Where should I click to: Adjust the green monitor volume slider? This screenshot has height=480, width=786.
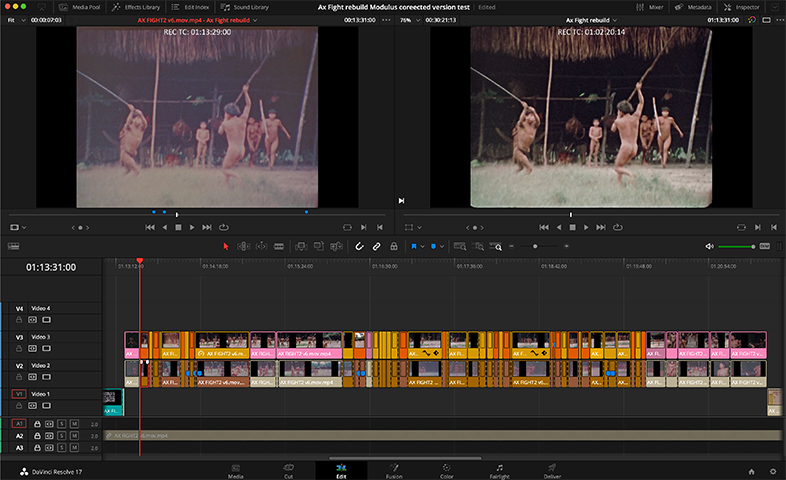737,247
